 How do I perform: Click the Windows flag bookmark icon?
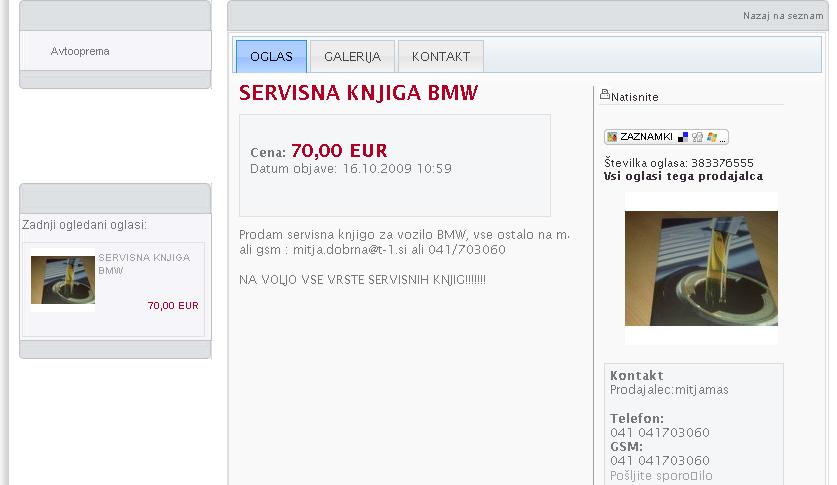(x=712, y=137)
